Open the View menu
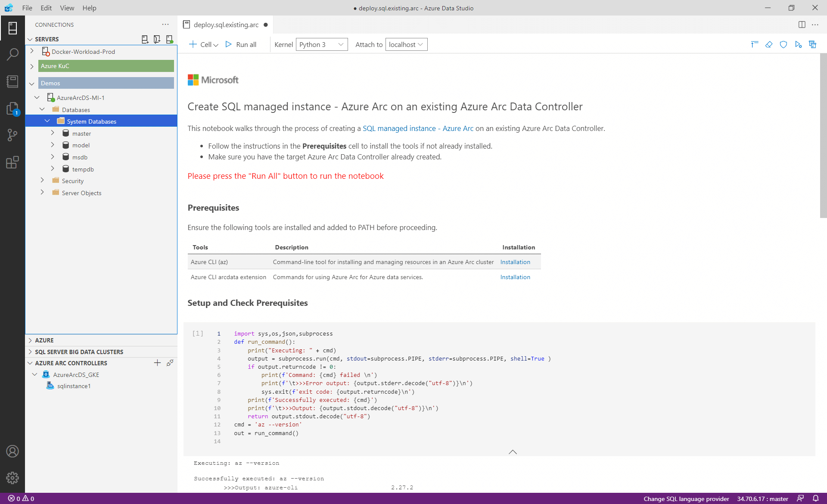Image resolution: width=827 pixels, height=504 pixels. [67, 8]
